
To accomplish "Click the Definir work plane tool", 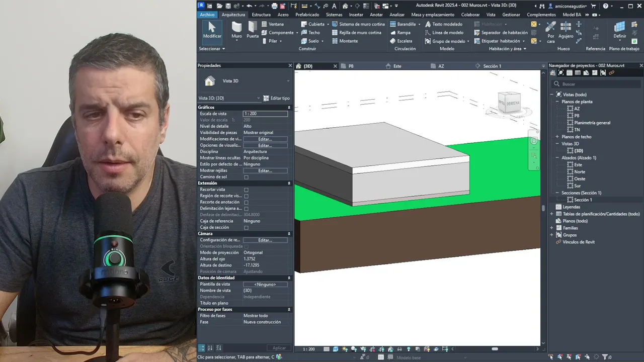I will [620, 31].
